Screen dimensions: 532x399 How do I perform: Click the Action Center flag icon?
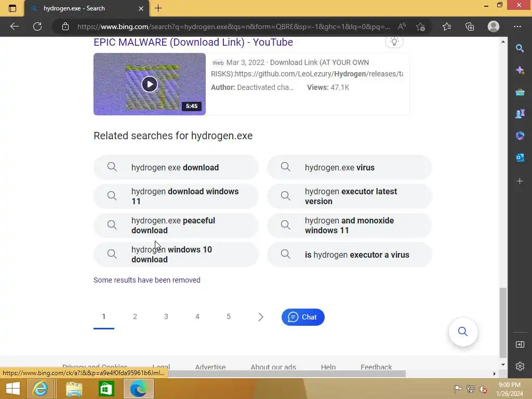(458, 389)
